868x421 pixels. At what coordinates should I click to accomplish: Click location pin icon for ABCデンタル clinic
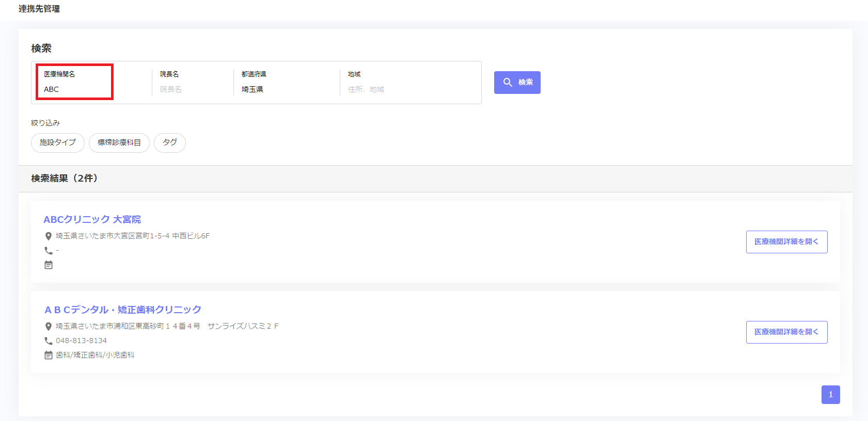49,327
